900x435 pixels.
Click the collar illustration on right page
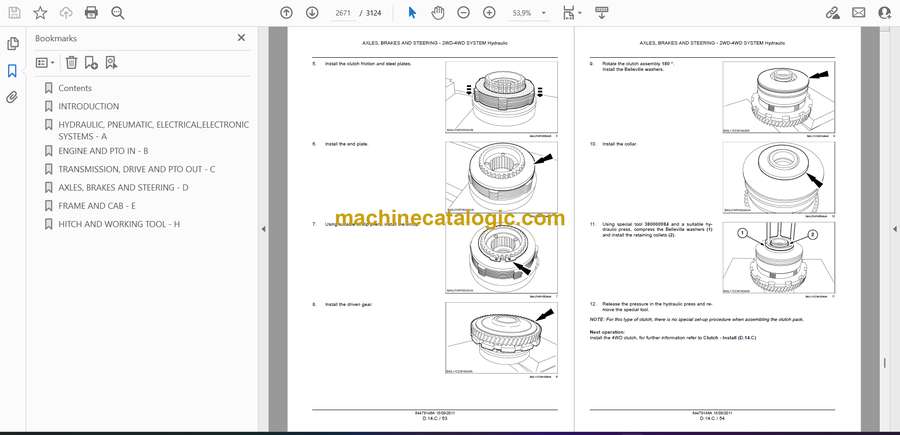point(779,178)
